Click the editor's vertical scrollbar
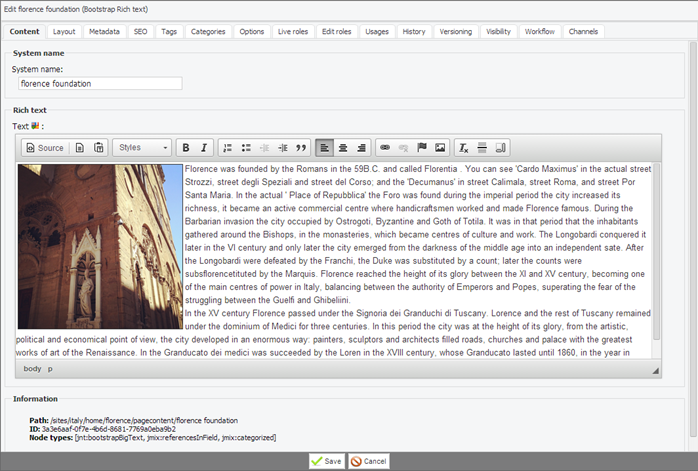The height and width of the screenshot is (471, 698). click(656, 252)
